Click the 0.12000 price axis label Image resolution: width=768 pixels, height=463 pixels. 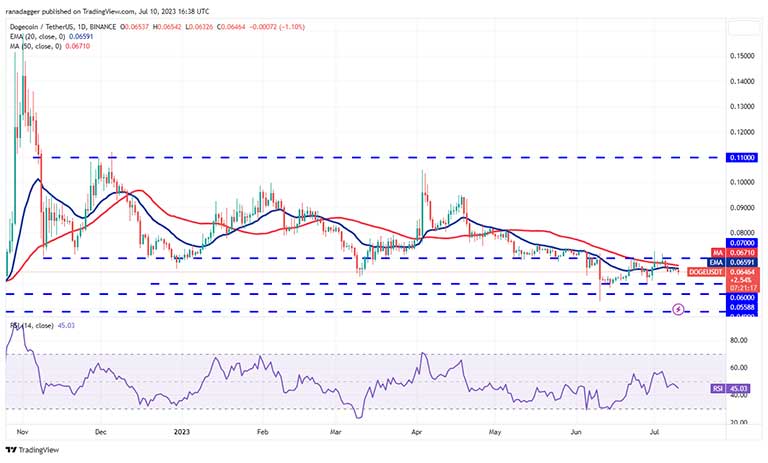click(742, 132)
